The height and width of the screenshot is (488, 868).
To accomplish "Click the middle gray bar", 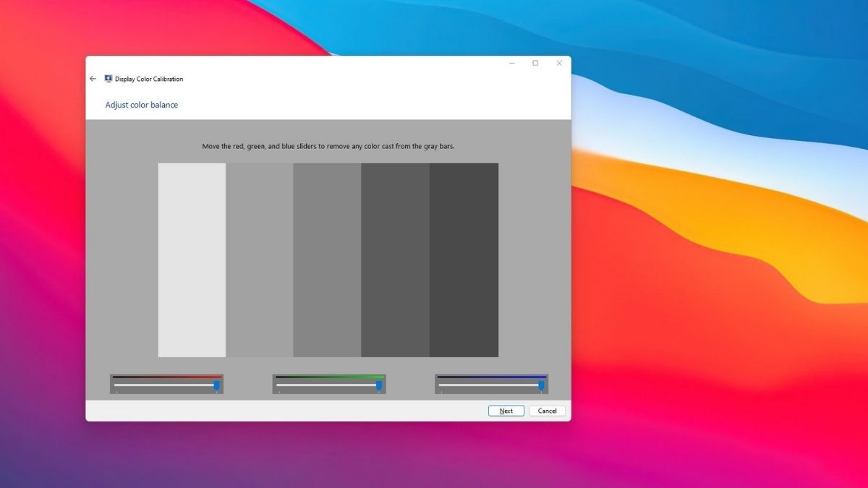I will 327,260.
